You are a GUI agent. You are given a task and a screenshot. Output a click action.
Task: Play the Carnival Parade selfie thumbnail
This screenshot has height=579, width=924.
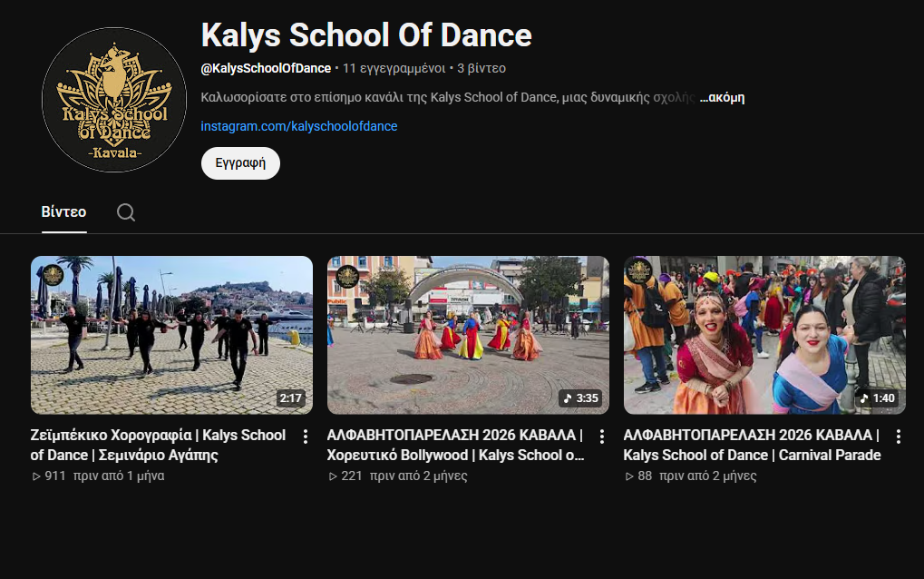(x=764, y=335)
